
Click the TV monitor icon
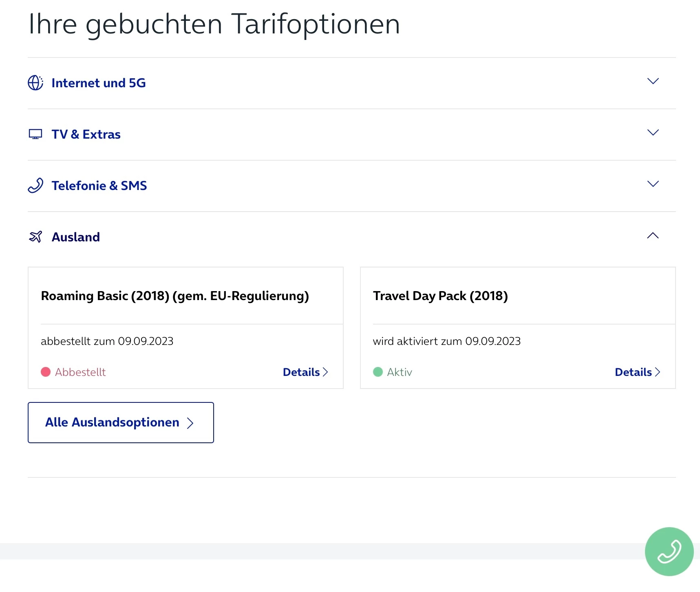(x=35, y=134)
